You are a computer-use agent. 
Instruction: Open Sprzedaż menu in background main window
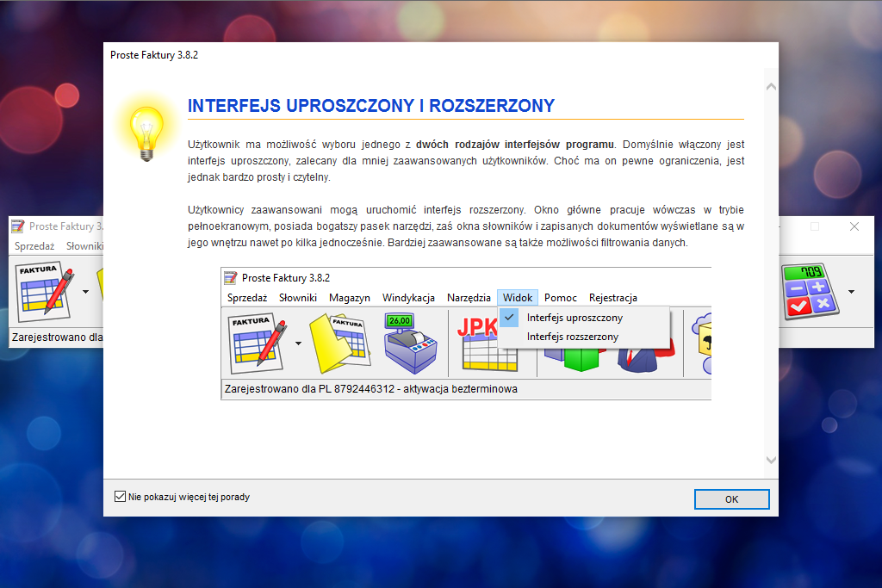point(34,246)
